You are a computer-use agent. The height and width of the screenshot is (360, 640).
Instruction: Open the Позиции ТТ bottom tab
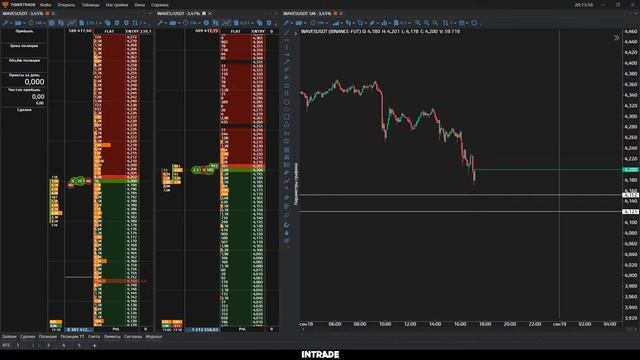[x=72, y=337]
